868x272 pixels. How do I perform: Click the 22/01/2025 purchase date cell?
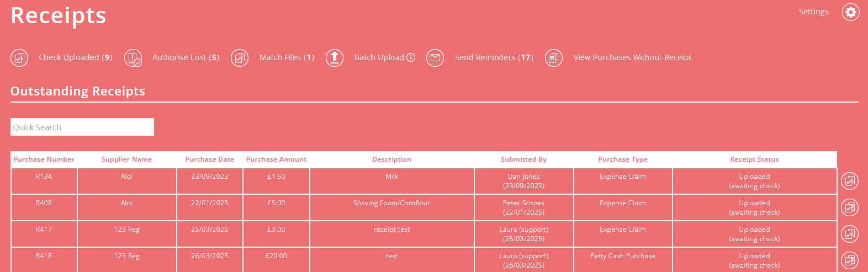(x=210, y=207)
